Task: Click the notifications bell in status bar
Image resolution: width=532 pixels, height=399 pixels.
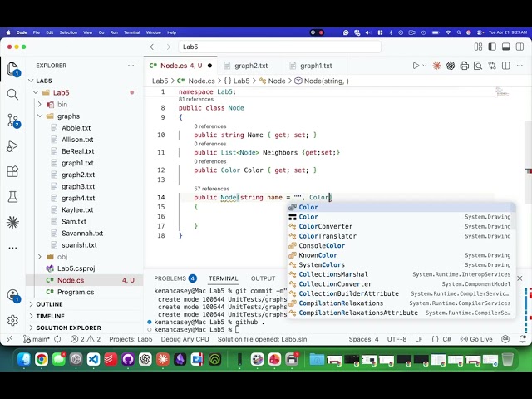Action: tap(522, 339)
